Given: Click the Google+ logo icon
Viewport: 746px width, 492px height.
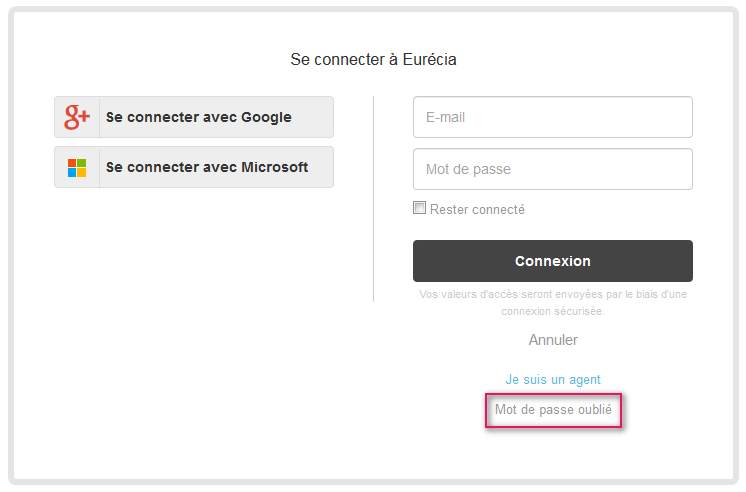Looking at the screenshot, I should pos(77,117).
